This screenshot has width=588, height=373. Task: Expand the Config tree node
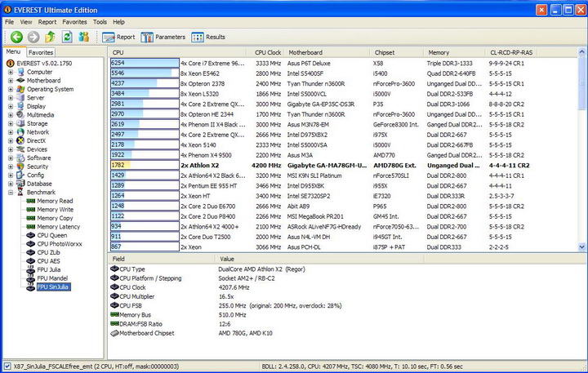(11, 175)
